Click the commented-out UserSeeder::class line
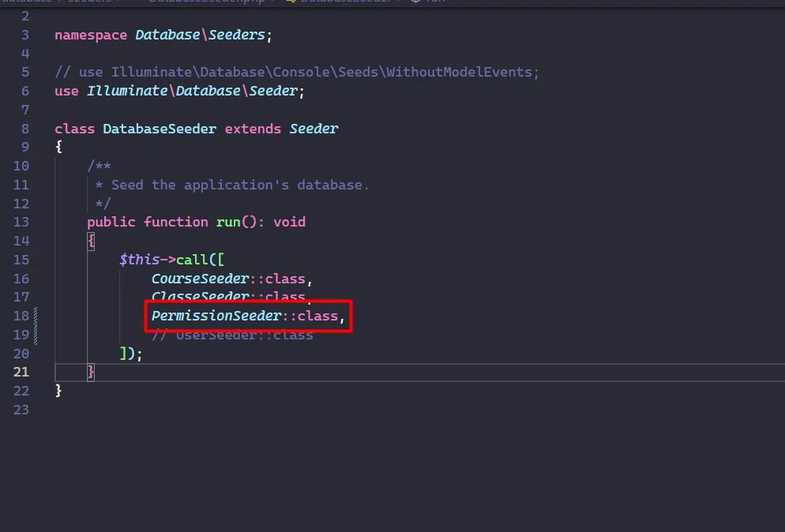 pyautogui.click(x=232, y=335)
